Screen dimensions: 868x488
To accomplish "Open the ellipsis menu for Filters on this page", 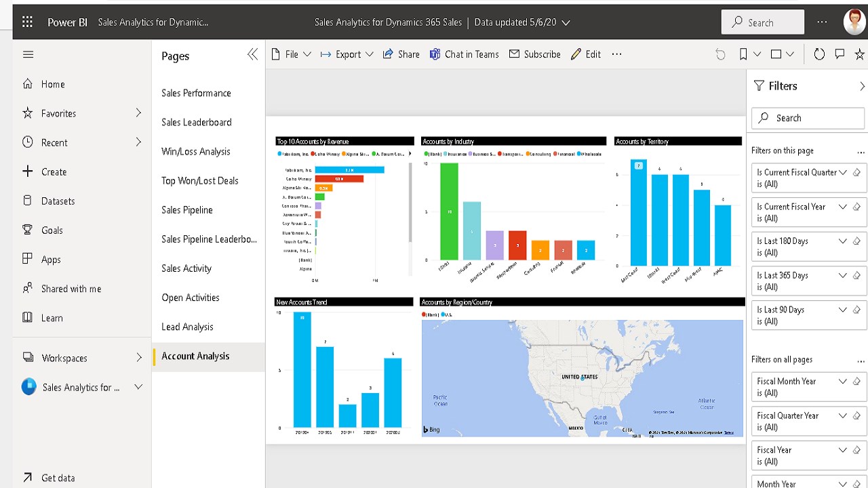I will pyautogui.click(x=862, y=151).
